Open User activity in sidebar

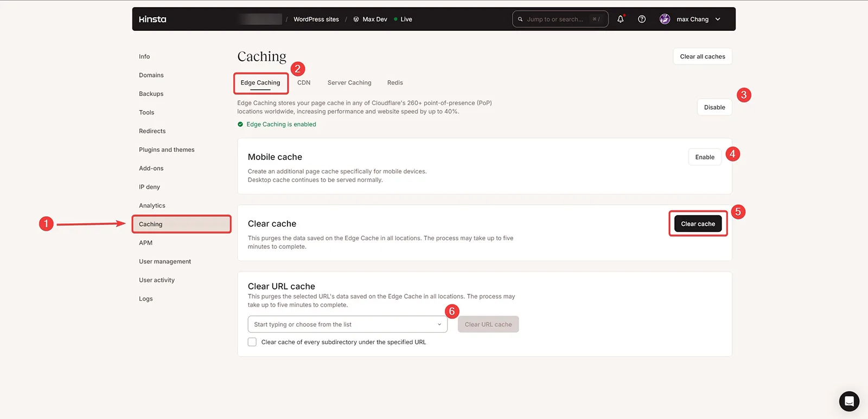[157, 280]
